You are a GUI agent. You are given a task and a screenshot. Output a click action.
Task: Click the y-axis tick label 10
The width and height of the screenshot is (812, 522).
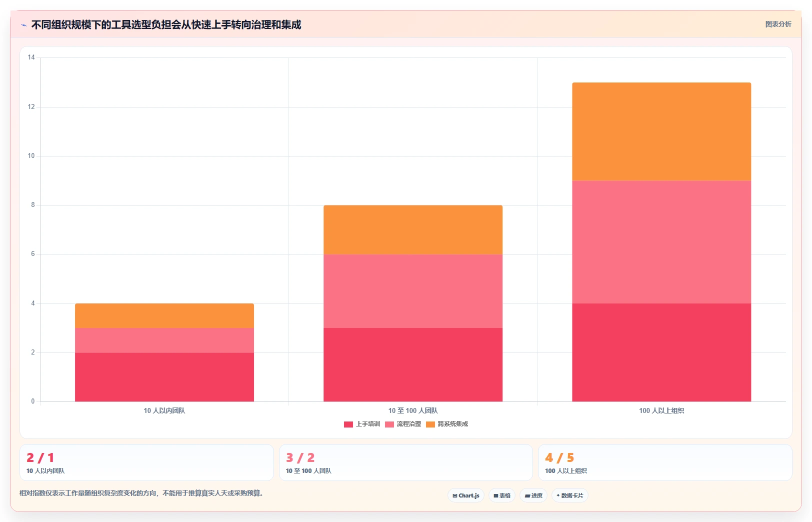click(x=31, y=156)
